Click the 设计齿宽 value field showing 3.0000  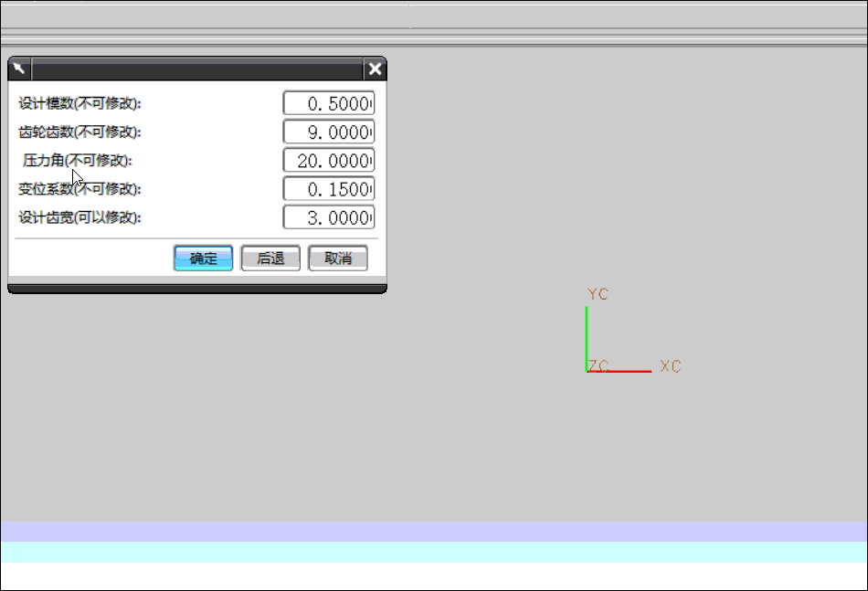(x=329, y=217)
